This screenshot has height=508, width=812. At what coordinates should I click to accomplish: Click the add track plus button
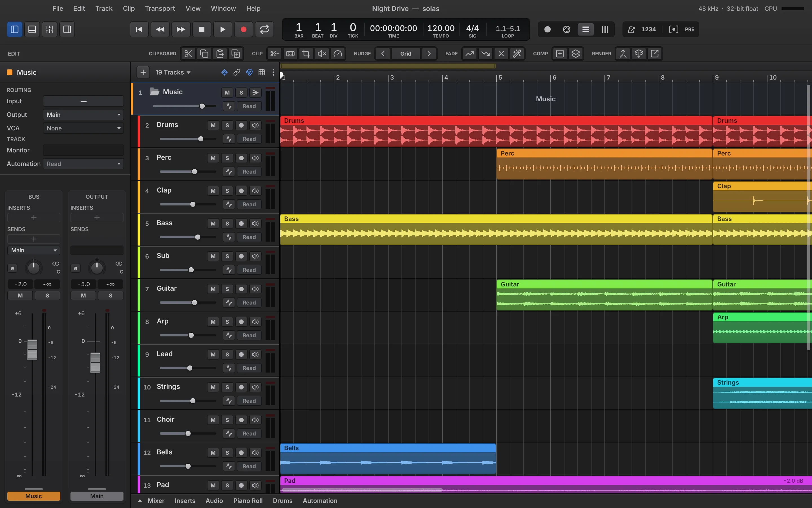[143, 72]
